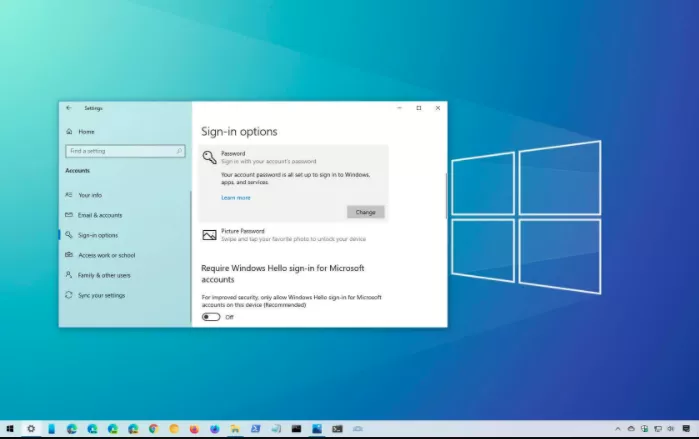
Task: Open Your info page
Action: (84, 195)
